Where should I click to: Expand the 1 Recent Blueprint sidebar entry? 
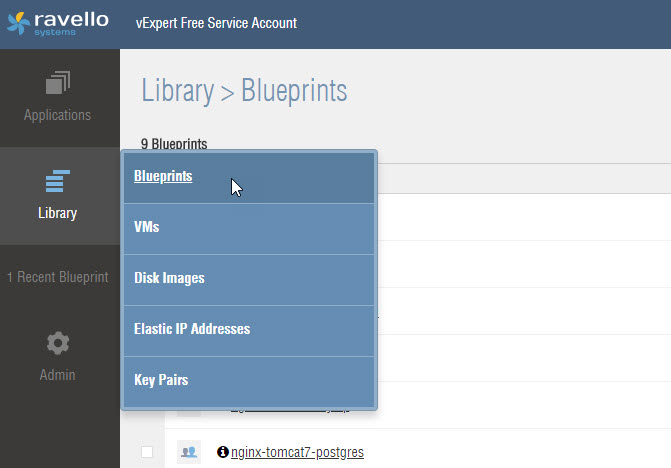point(58,277)
